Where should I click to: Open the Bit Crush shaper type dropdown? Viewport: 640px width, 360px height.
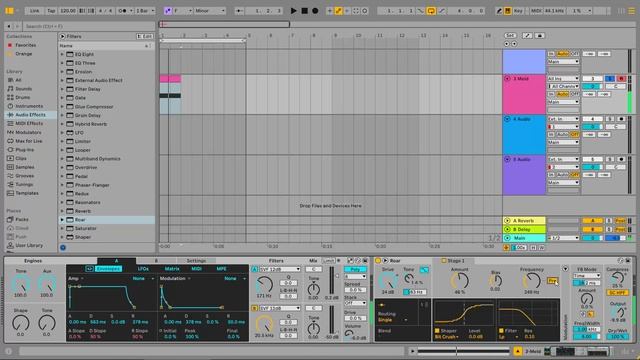pyautogui.click(x=447, y=337)
